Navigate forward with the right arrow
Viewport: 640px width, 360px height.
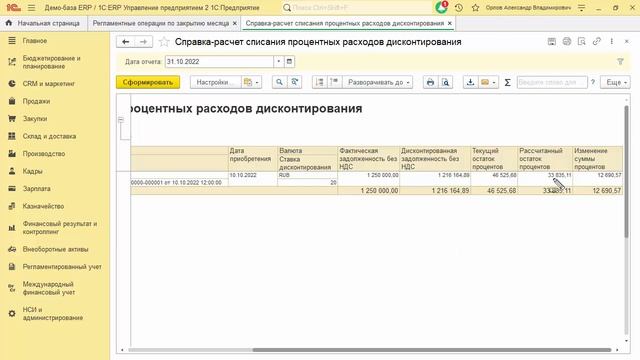[x=143, y=42]
